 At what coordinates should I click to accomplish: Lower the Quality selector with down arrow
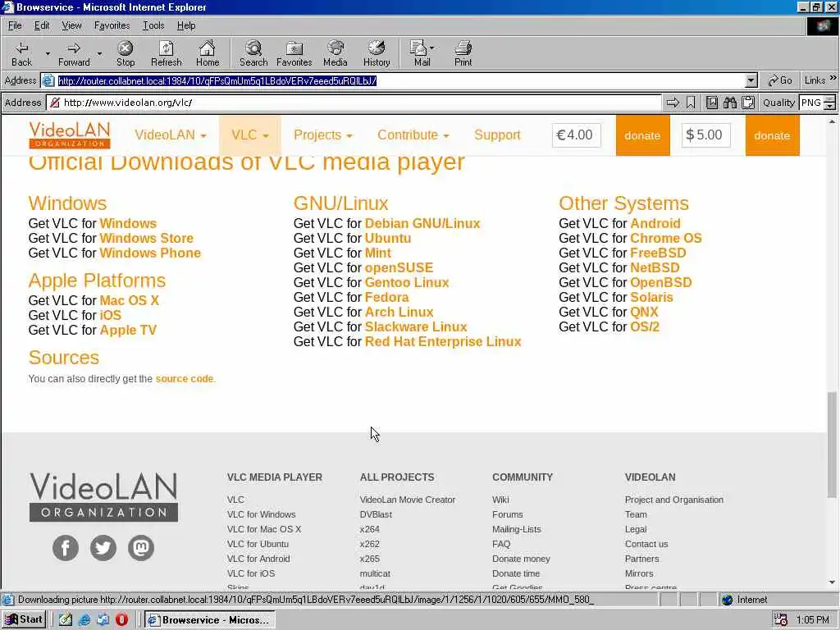click(830, 106)
